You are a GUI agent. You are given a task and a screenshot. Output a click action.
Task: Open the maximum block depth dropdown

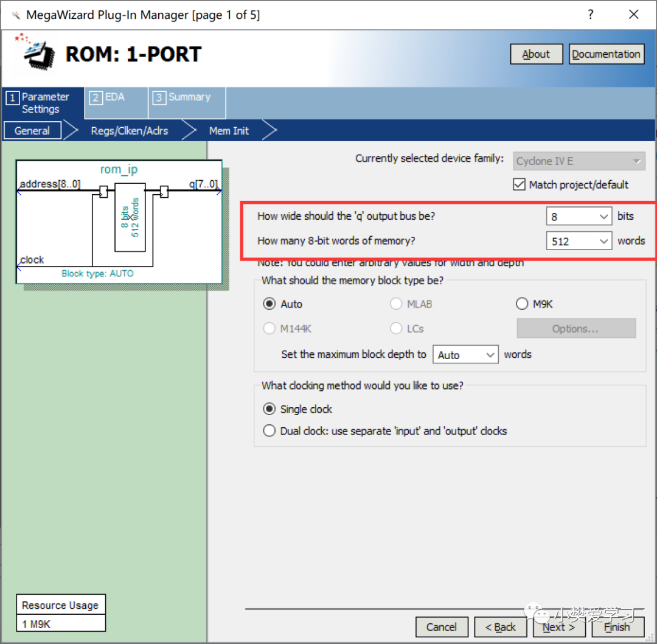tap(465, 355)
